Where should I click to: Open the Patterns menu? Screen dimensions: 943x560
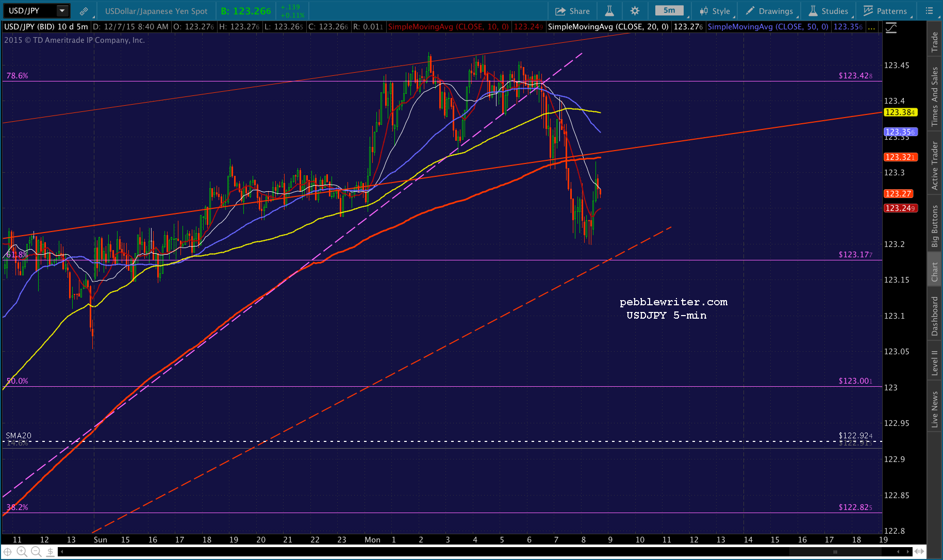tap(886, 11)
